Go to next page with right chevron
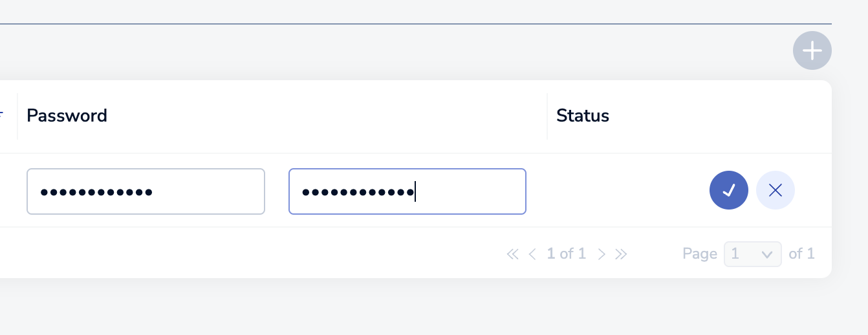Image resolution: width=868 pixels, height=335 pixels. pos(602,254)
